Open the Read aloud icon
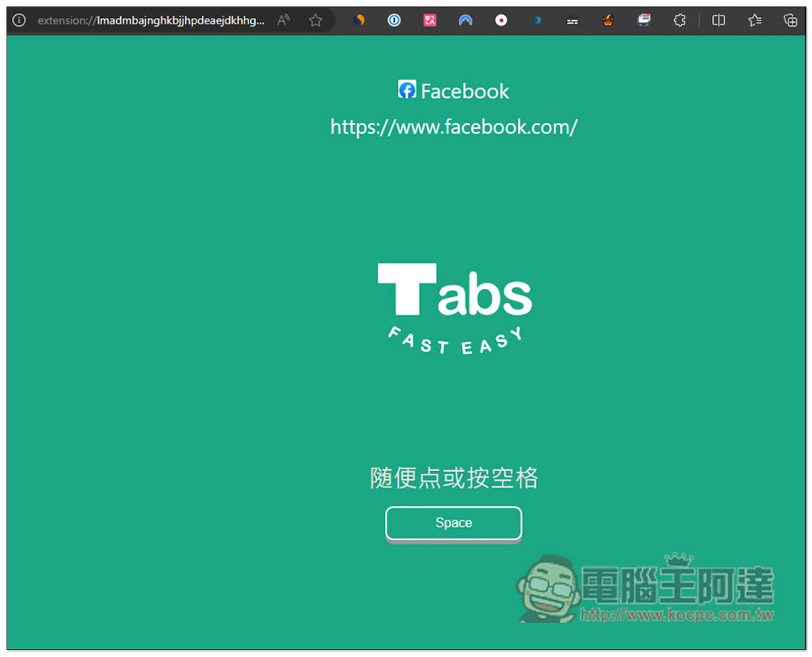 tap(283, 20)
